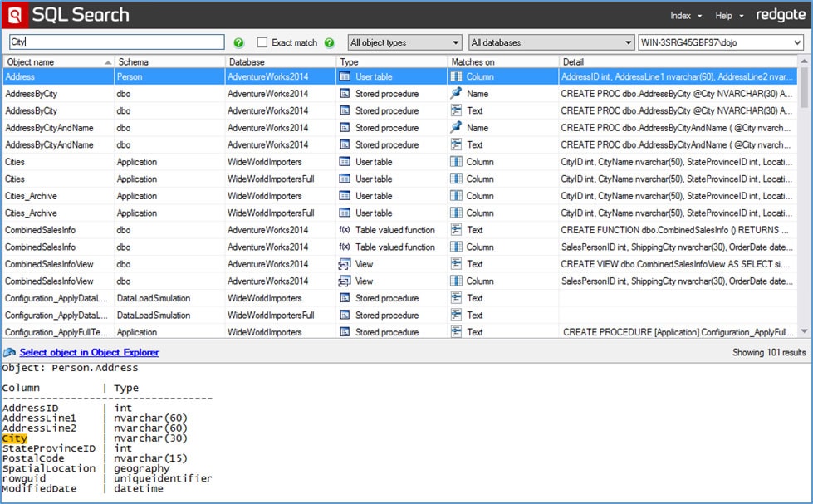Image resolution: width=813 pixels, height=504 pixels.
Task: Sort results by the Detail column header
Action: (x=678, y=61)
